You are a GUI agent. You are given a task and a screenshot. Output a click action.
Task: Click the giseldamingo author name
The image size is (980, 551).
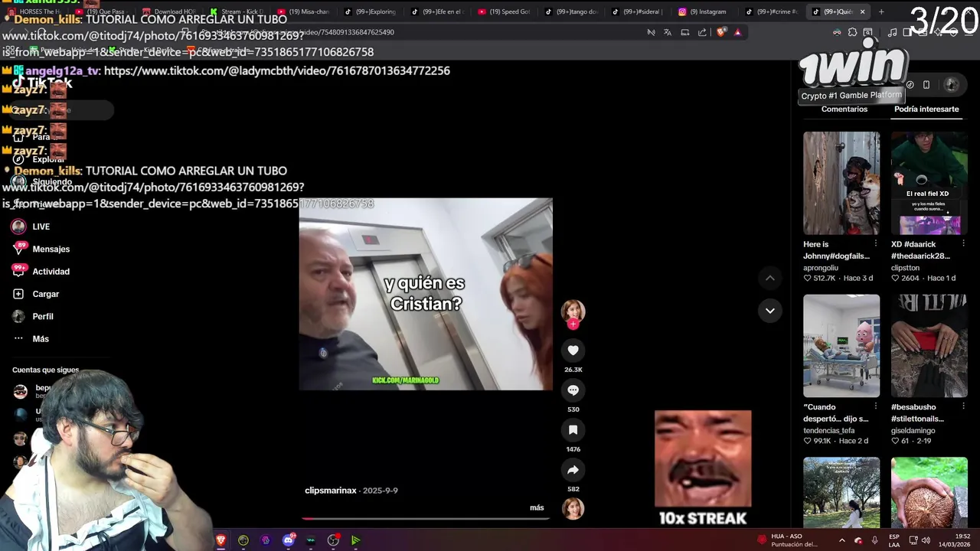tap(912, 430)
